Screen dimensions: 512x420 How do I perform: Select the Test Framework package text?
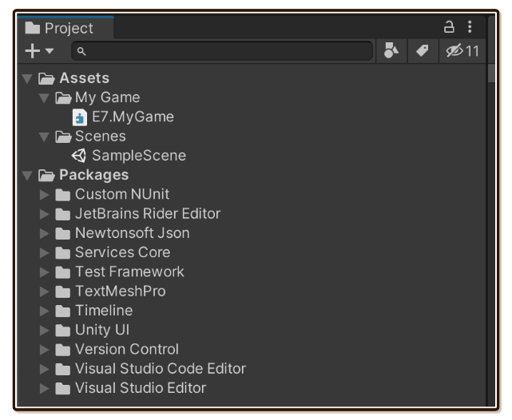coord(129,271)
